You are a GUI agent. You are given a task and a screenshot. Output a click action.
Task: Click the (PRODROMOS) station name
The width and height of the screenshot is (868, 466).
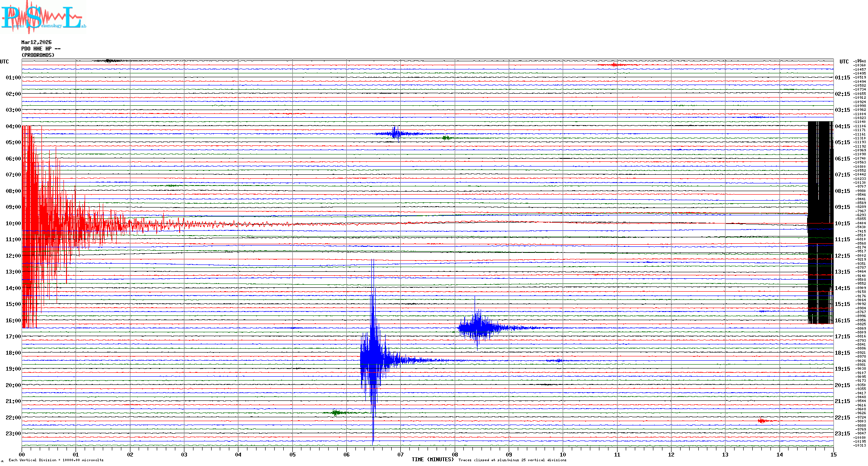[x=38, y=55]
